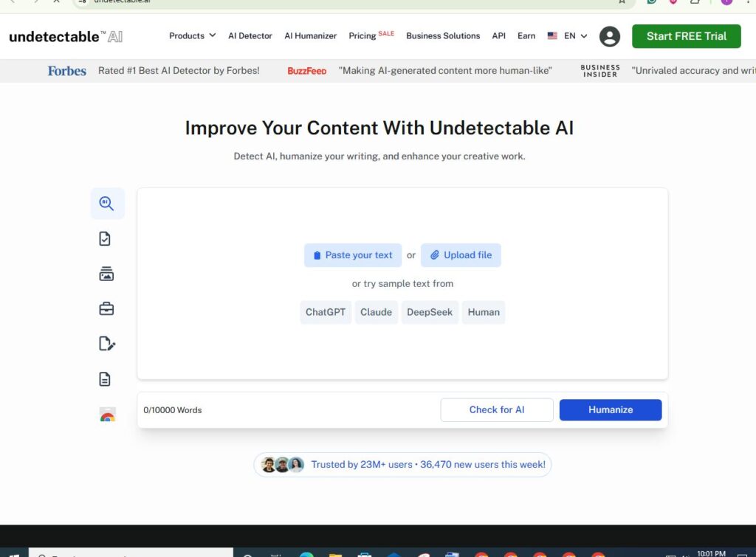
Task: Go to the Pricing page
Action: [x=362, y=35]
